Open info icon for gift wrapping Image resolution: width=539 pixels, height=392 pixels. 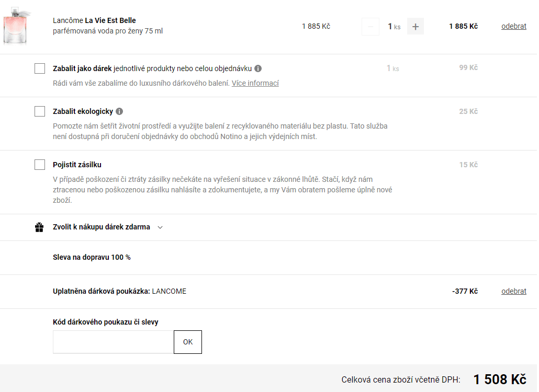tap(258, 68)
